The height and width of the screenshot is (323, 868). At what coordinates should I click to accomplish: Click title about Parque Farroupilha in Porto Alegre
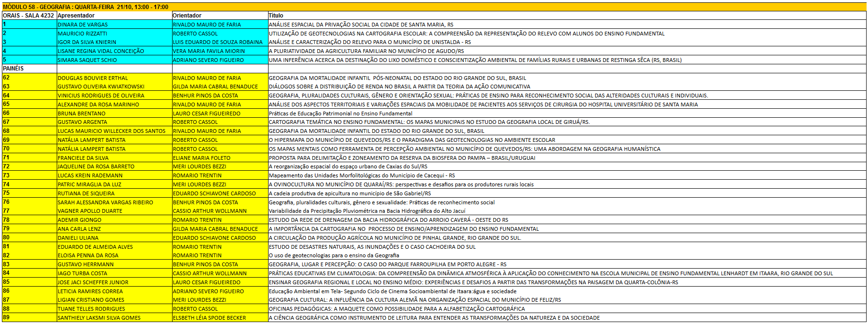pyautogui.click(x=387, y=264)
